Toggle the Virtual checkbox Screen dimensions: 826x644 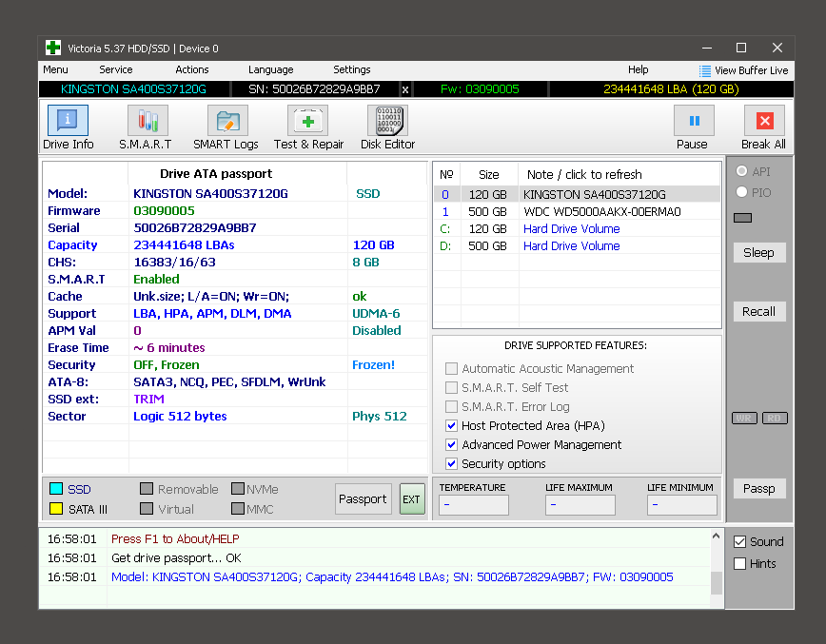pyautogui.click(x=147, y=509)
